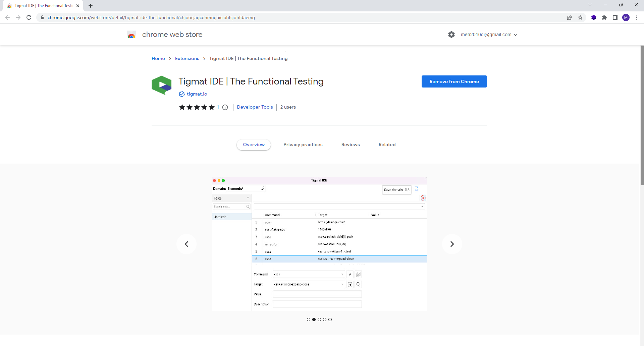Switch to Privacy practices tab
644x346 pixels.
tap(303, 145)
